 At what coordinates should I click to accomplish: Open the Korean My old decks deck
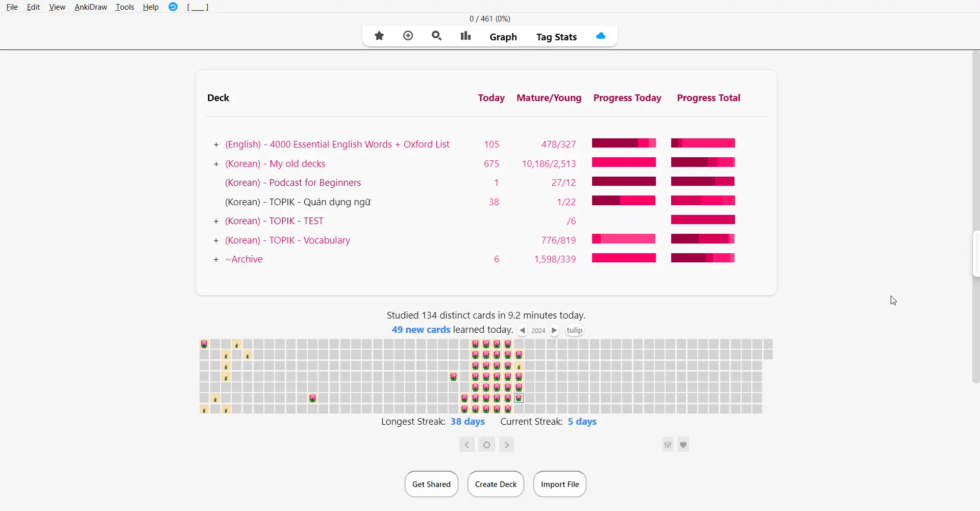point(275,164)
